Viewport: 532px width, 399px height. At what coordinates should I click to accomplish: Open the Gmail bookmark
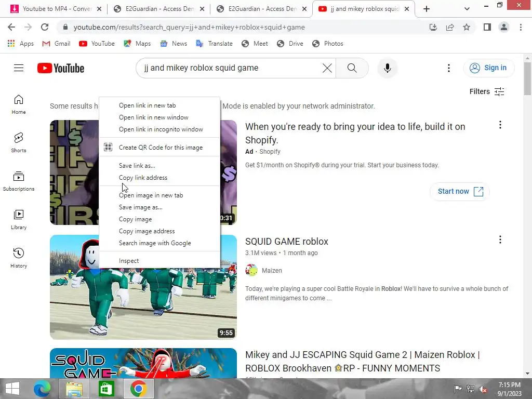point(56,44)
